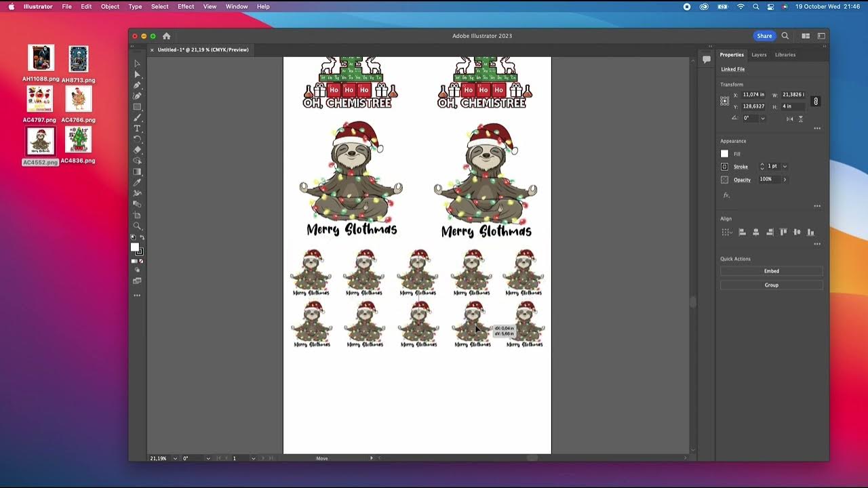This screenshot has height=488, width=868.
Task: Open Opacity panel link
Action: pos(742,180)
